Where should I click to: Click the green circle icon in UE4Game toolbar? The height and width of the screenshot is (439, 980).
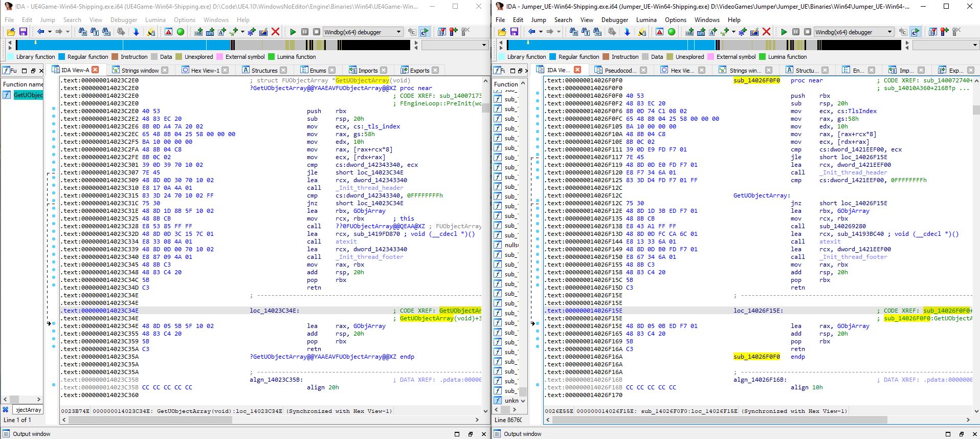180,32
